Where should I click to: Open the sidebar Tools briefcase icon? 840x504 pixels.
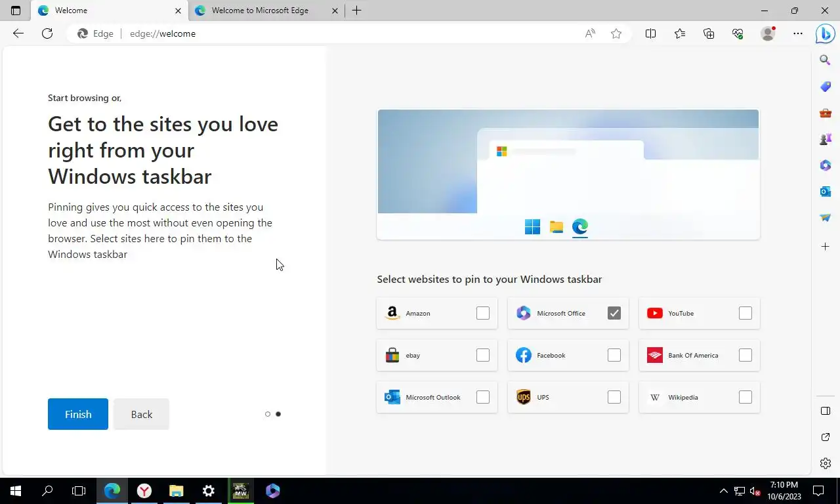[x=826, y=113]
